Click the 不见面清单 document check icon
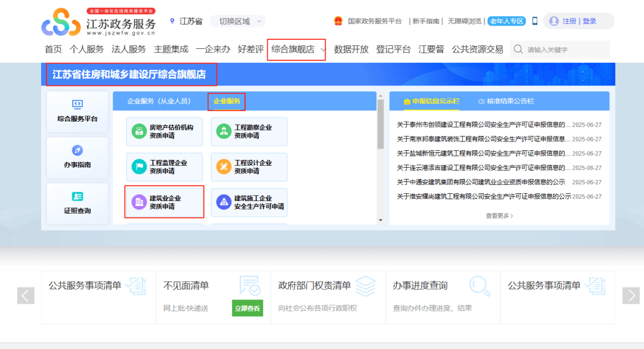Image resolution: width=644 pixels, height=349 pixels. pos(250,286)
